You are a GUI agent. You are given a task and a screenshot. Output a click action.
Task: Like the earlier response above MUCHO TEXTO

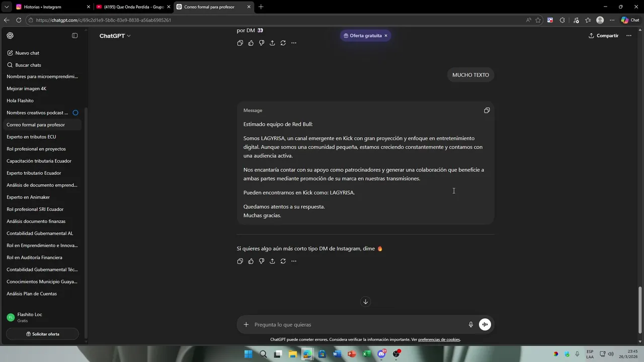(x=251, y=43)
